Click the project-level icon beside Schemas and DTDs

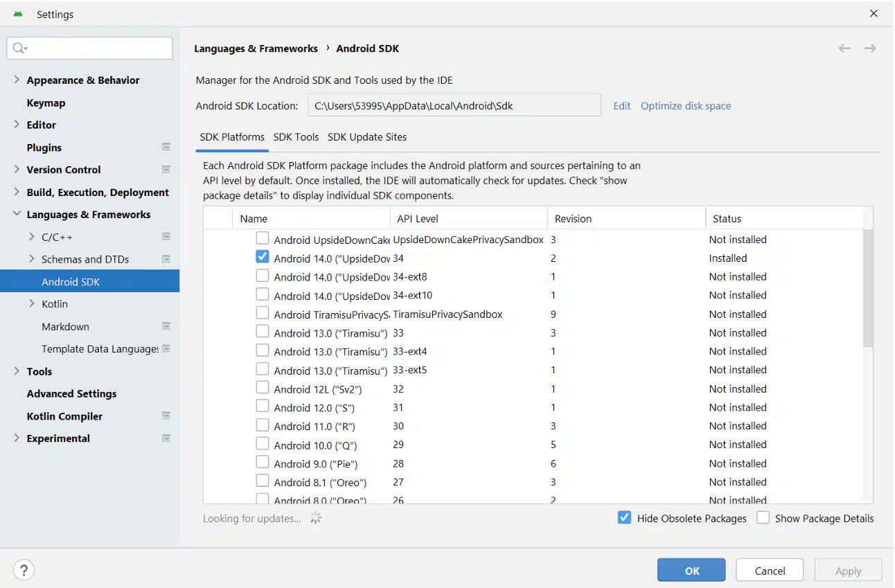[x=166, y=259]
